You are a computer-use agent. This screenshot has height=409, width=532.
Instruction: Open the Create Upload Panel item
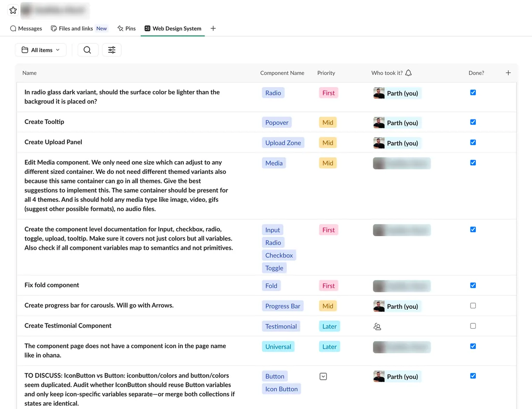pos(53,142)
